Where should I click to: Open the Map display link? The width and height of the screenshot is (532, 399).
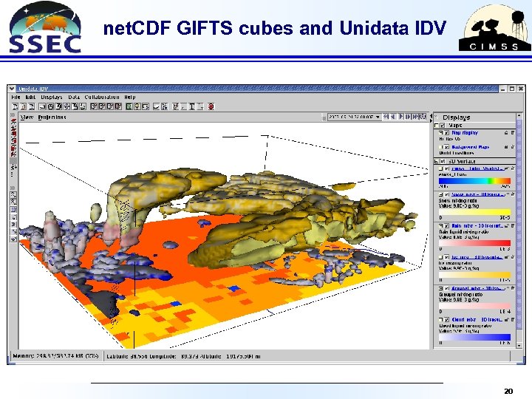(465, 133)
